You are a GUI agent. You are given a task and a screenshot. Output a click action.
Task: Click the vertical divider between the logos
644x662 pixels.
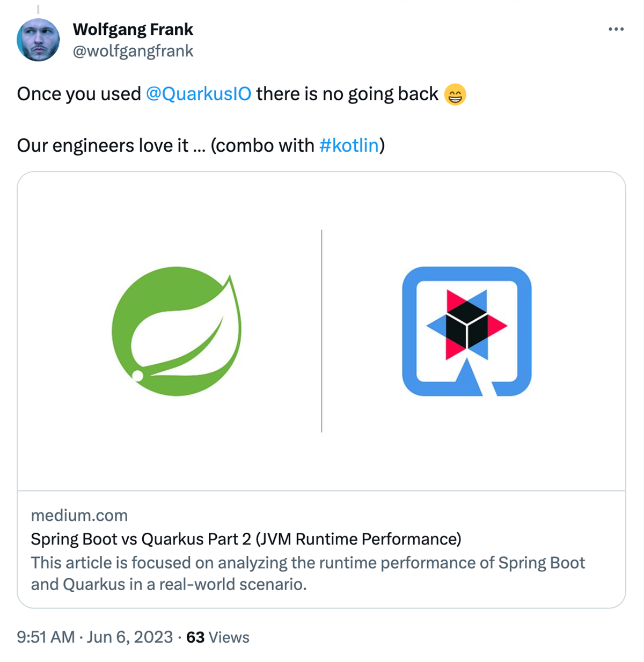coord(321,331)
